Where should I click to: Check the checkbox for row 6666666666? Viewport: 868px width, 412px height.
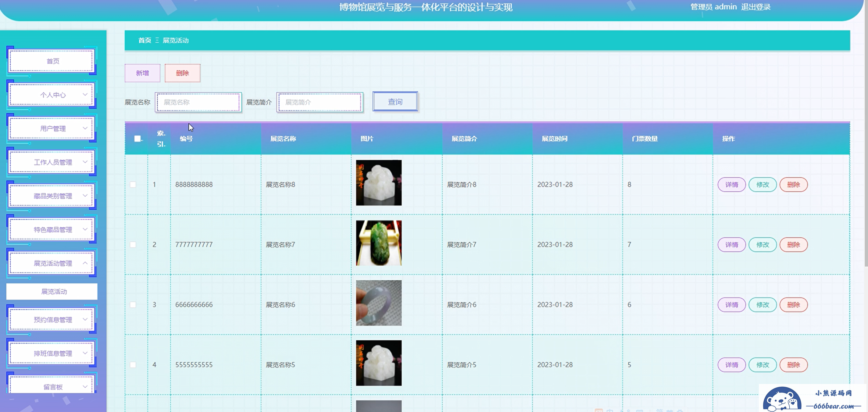133,304
